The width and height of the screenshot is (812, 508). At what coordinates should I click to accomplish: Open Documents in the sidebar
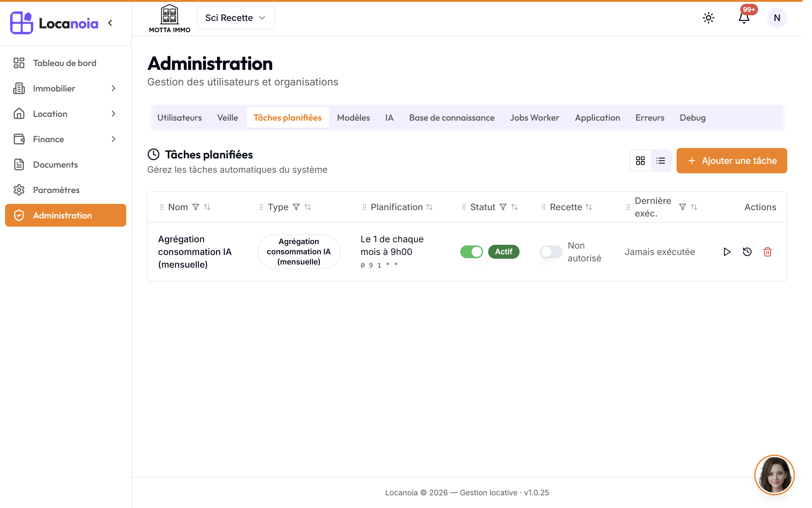pos(65,165)
